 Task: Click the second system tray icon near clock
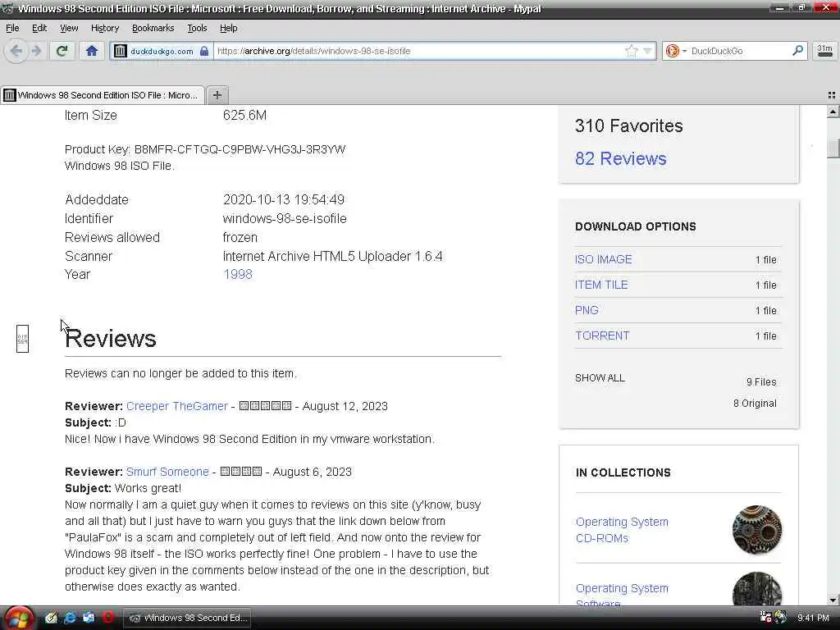point(781,617)
